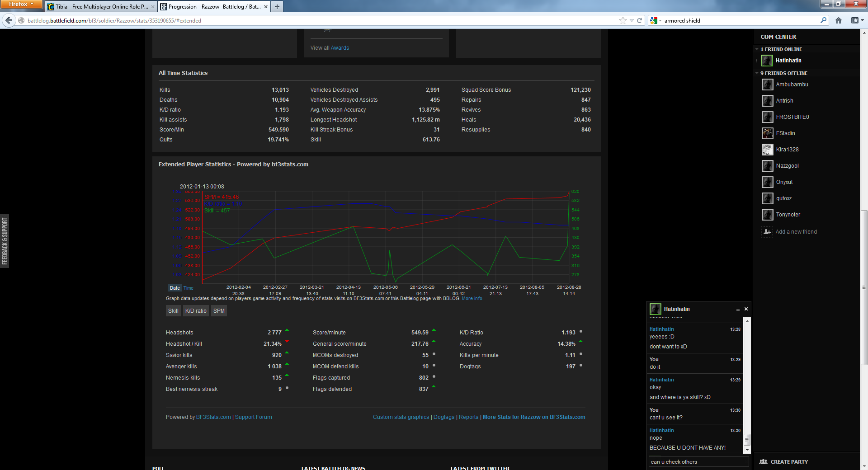Screen dimensions: 868x470
Task: Open the Support Forum link
Action: (254, 417)
